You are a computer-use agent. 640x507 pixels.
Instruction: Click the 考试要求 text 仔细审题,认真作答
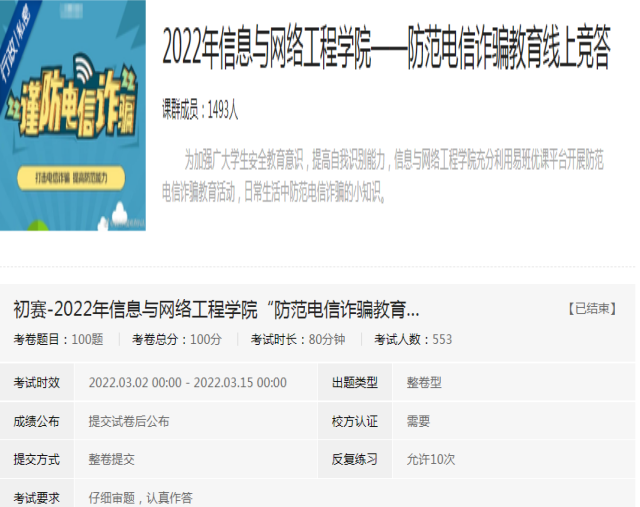tap(140, 497)
